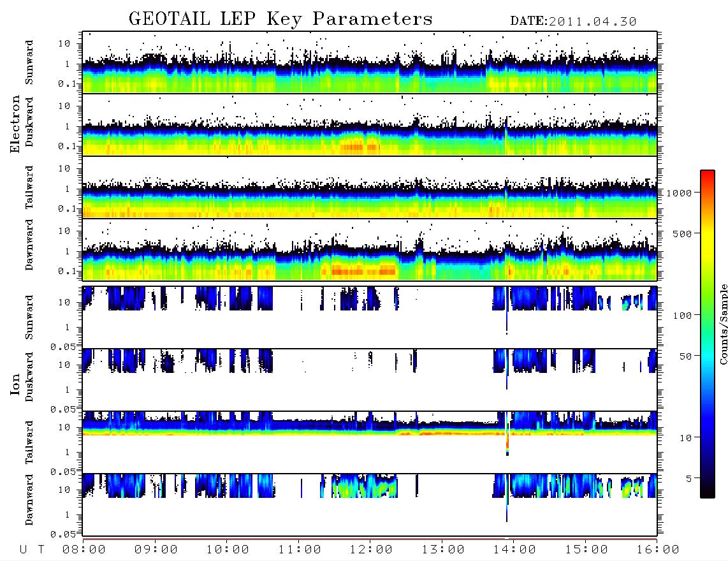Click the "Counts/Sample" colorbar title
728x561 pixels.
(x=723, y=324)
